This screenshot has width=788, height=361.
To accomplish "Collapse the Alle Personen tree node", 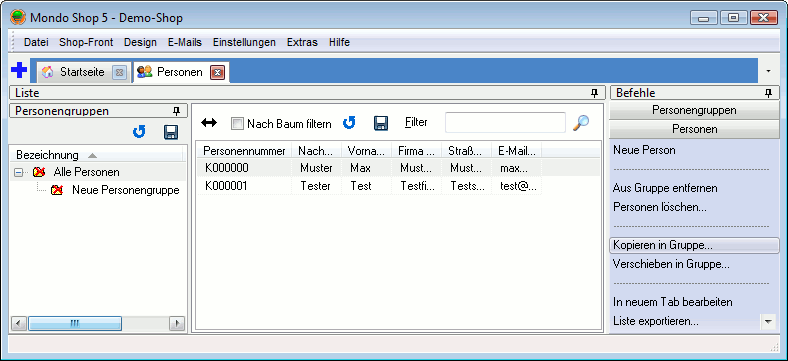I will pos(18,172).
